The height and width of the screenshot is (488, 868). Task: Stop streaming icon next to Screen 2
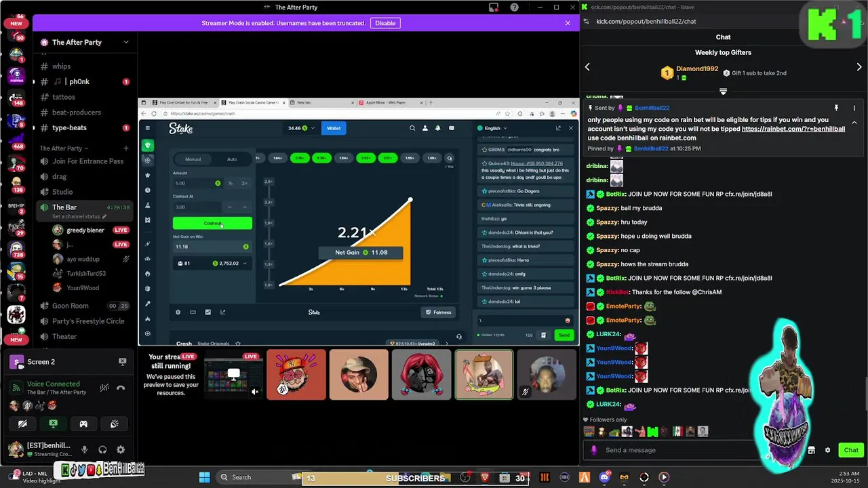[122, 362]
